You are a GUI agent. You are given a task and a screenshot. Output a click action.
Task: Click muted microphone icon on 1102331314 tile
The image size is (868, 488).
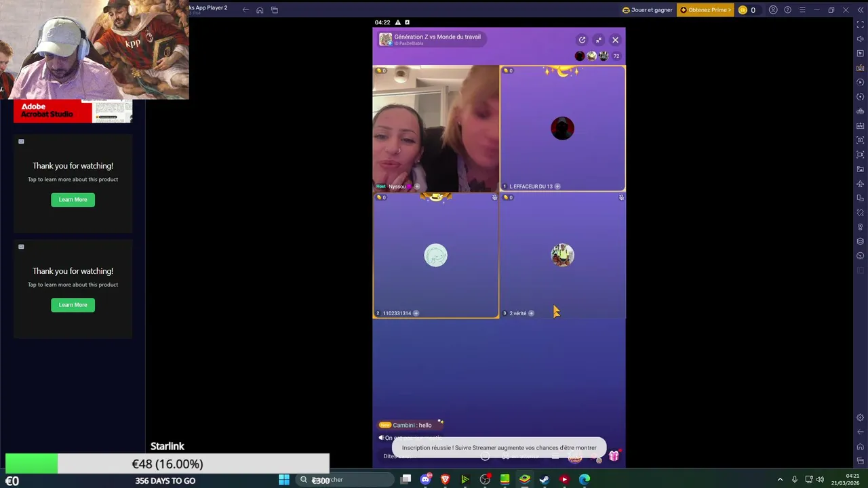pyautogui.click(x=494, y=197)
